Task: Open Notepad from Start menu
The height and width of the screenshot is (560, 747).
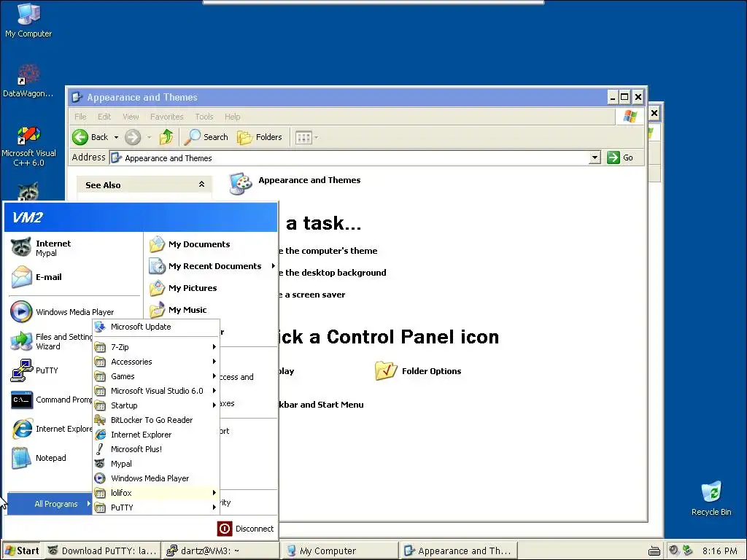Action: (39, 458)
